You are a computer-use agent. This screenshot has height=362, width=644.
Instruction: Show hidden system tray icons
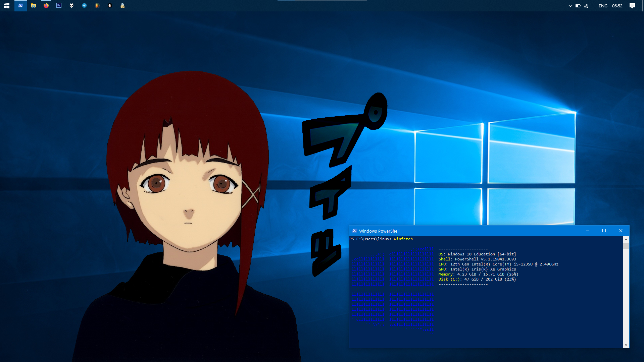pyautogui.click(x=570, y=6)
